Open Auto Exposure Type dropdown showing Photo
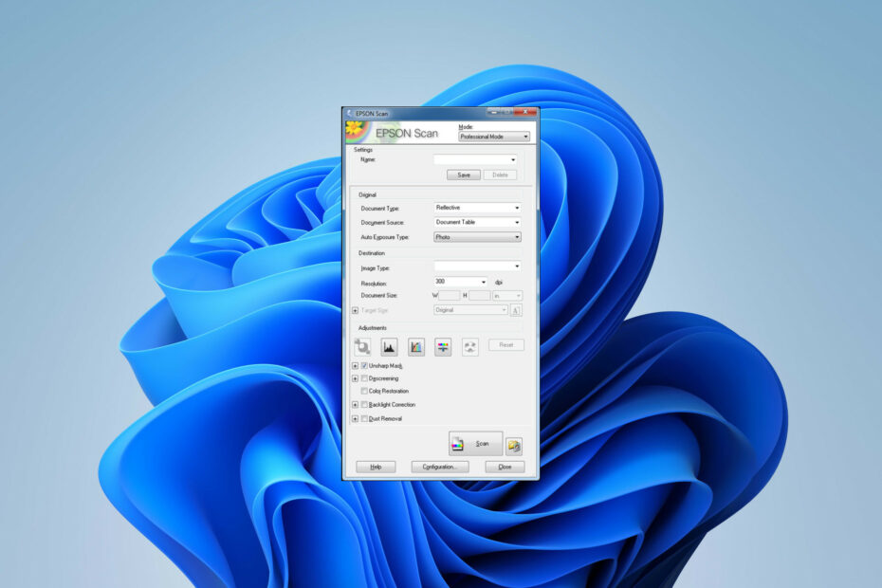The image size is (882, 588). point(477,237)
